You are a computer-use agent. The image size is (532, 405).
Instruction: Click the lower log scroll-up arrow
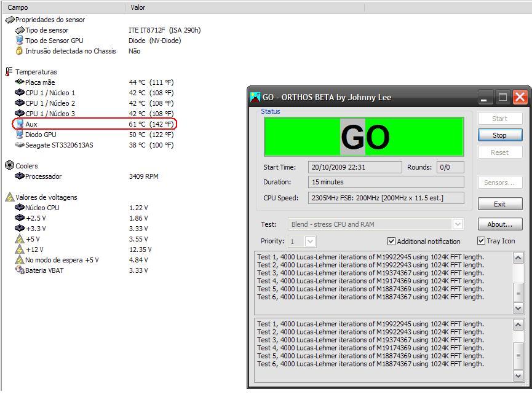tap(518, 325)
